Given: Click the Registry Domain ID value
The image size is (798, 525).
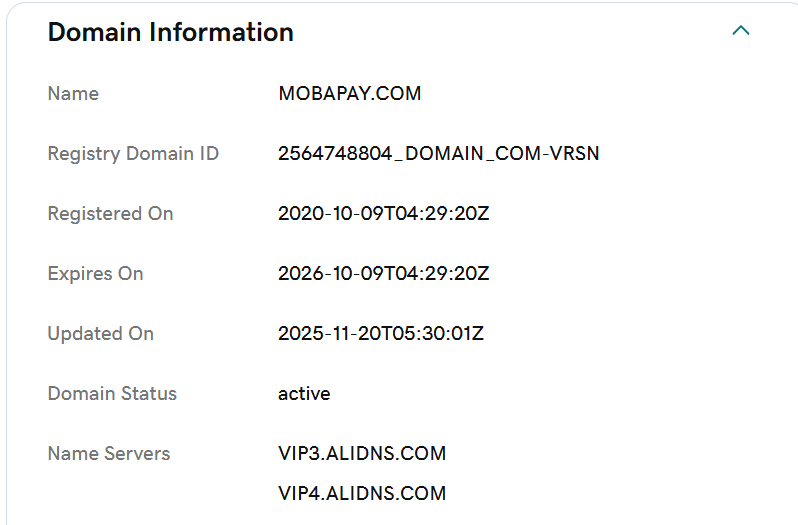Looking at the screenshot, I should [x=438, y=154].
